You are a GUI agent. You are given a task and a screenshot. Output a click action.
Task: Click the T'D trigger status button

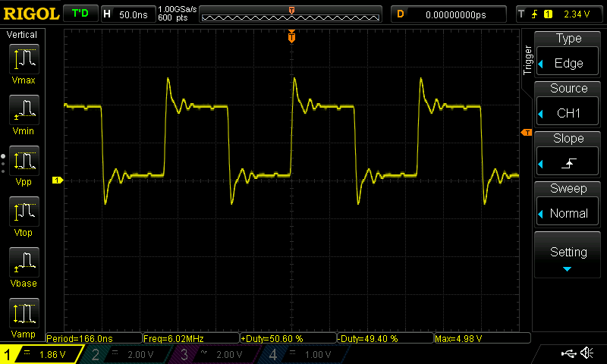click(79, 14)
